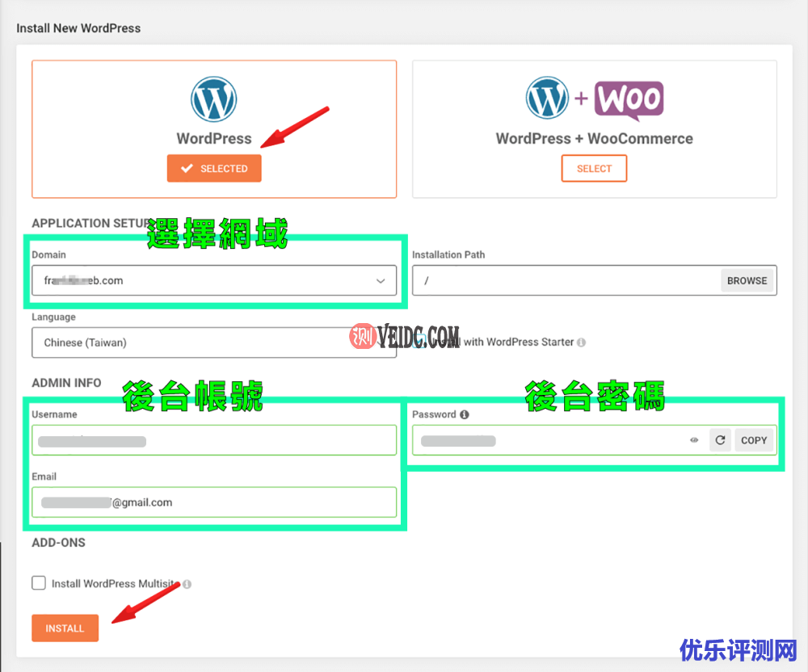Click the 'Install New WordPress' heading
The width and height of the screenshot is (808, 672).
[x=78, y=28]
